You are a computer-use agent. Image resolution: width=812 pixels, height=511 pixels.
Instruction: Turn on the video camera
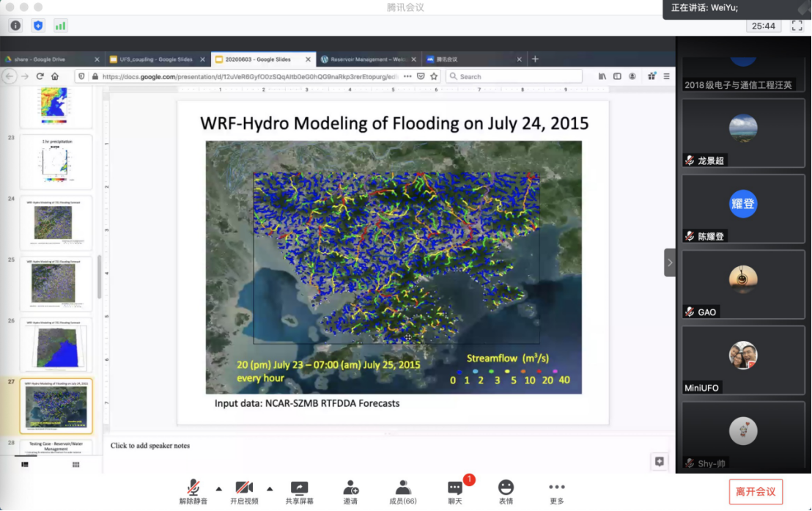click(244, 492)
